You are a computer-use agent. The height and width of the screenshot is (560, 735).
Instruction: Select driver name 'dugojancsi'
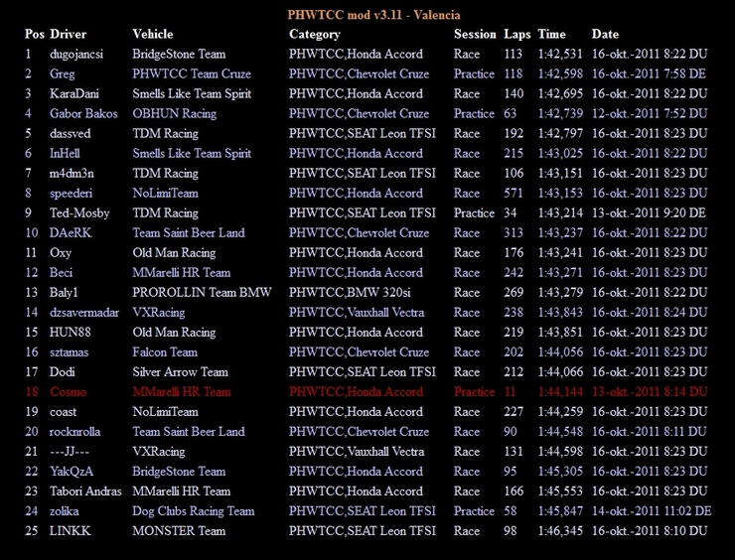pyautogui.click(x=76, y=55)
